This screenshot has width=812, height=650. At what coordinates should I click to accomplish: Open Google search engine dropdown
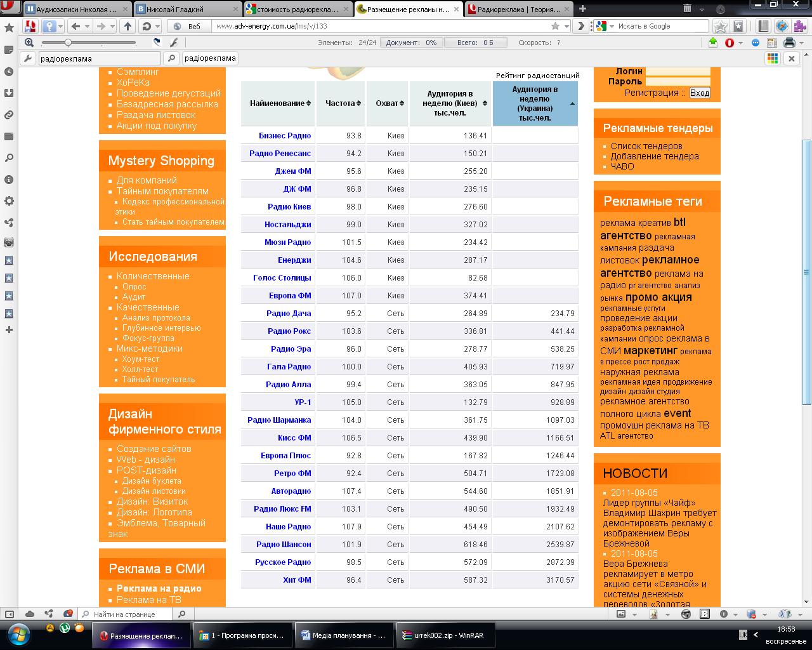pos(612,26)
